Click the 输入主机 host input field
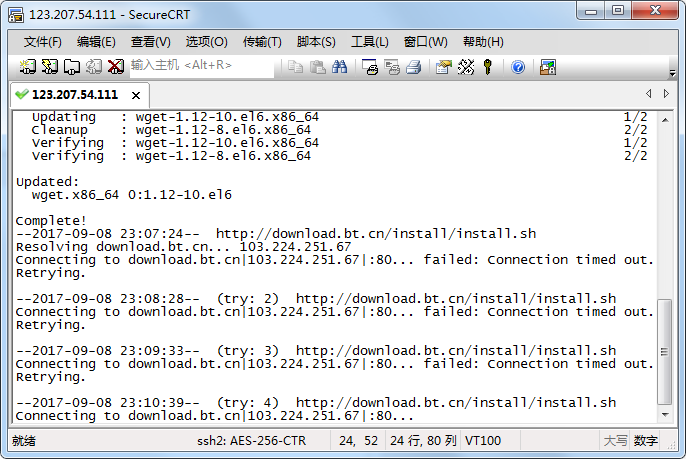Image resolution: width=686 pixels, height=459 pixels. click(202, 67)
